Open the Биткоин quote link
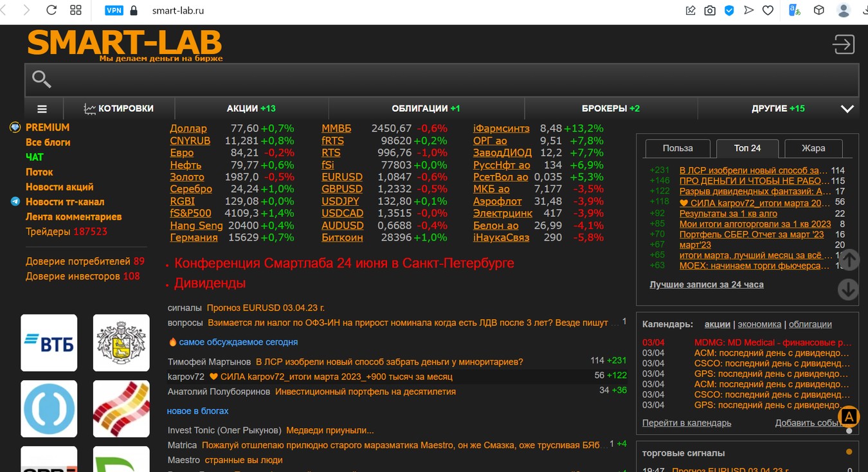The width and height of the screenshot is (868, 472). coord(342,237)
